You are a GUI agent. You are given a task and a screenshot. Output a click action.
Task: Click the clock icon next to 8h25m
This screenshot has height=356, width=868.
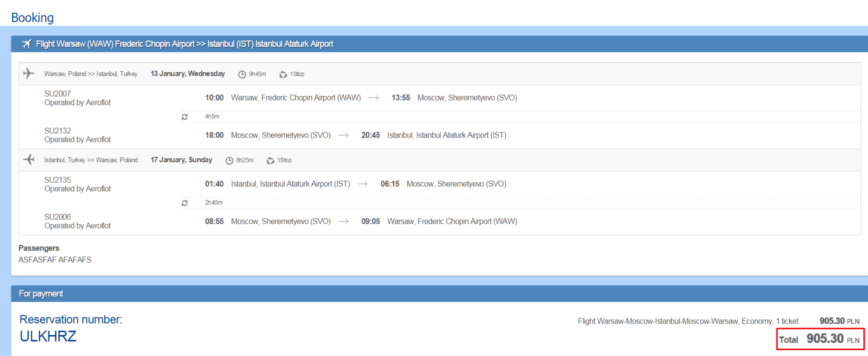[x=230, y=160]
